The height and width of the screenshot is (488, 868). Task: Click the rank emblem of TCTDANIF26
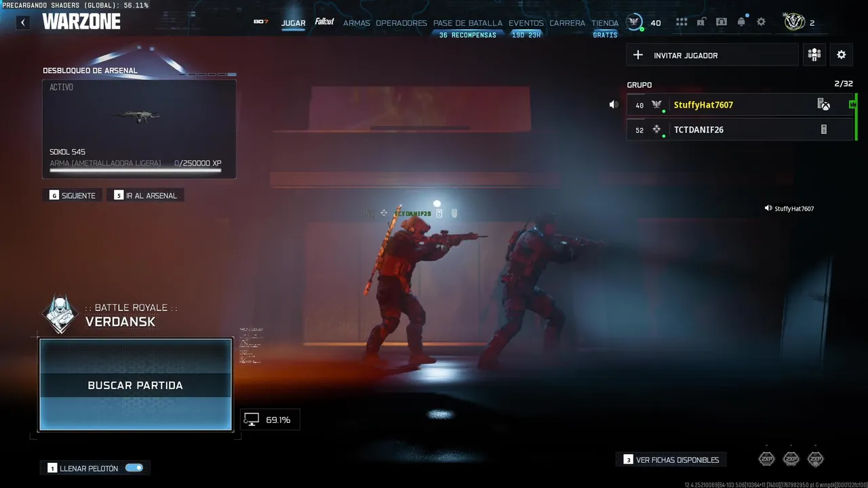pos(656,129)
